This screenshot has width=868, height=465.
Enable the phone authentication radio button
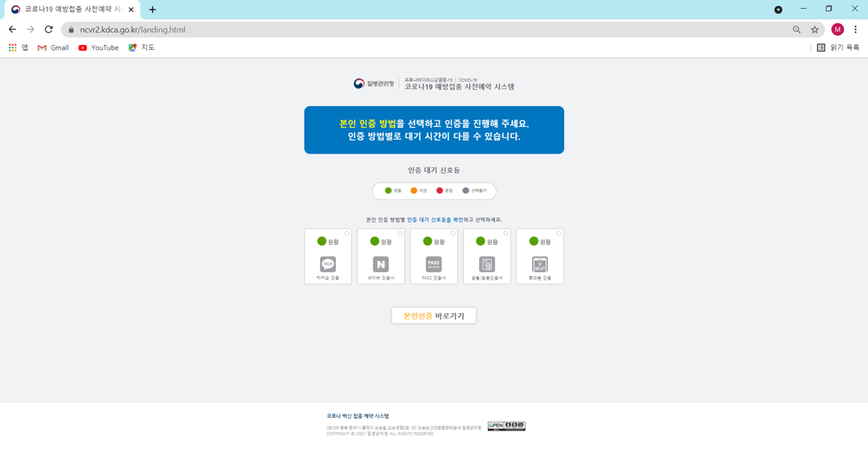pos(559,234)
